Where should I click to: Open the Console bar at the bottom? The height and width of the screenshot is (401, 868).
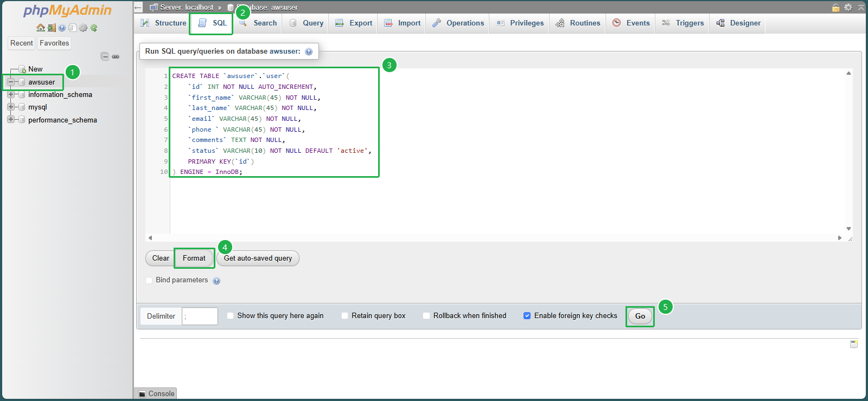click(156, 394)
